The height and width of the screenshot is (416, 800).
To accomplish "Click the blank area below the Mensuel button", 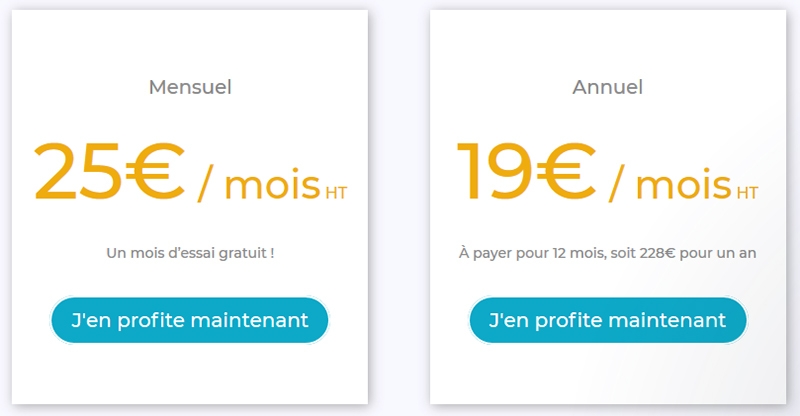I will point(190,374).
